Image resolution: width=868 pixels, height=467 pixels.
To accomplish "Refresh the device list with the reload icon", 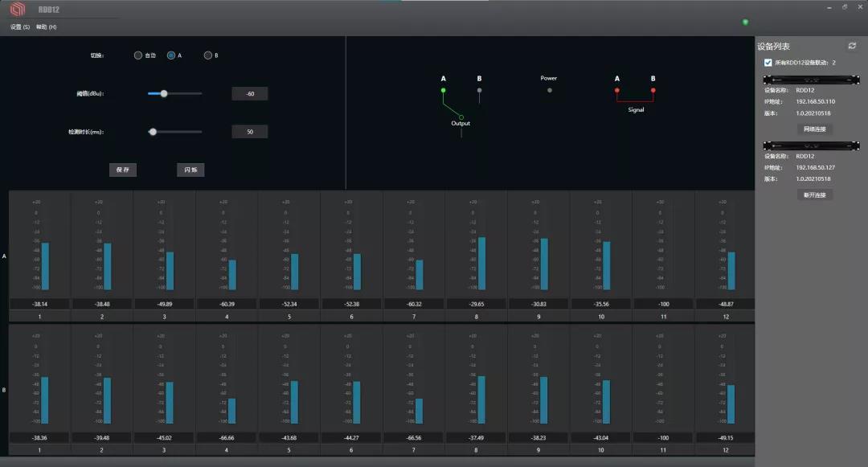I will point(852,46).
